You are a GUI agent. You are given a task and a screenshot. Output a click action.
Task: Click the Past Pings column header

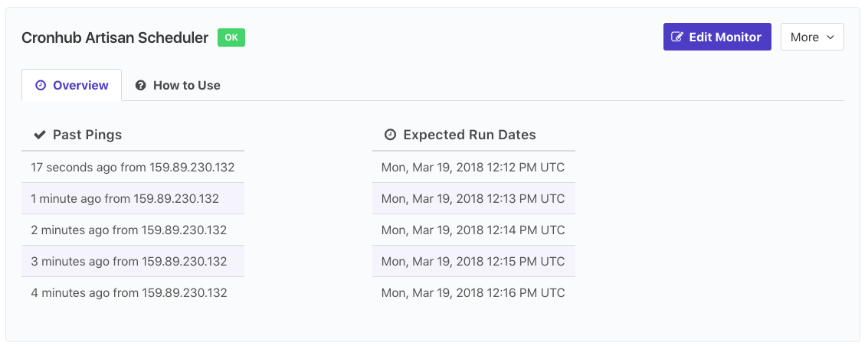point(87,135)
